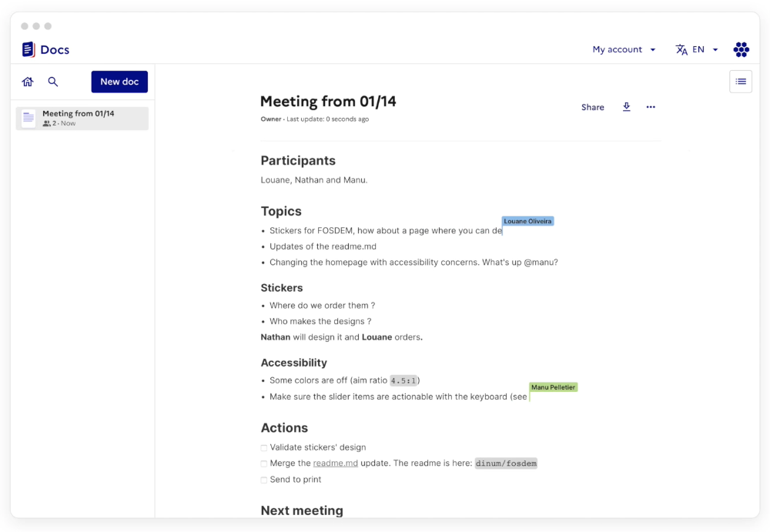Open the EN language dropdown
770x532 pixels.
[x=697, y=49]
